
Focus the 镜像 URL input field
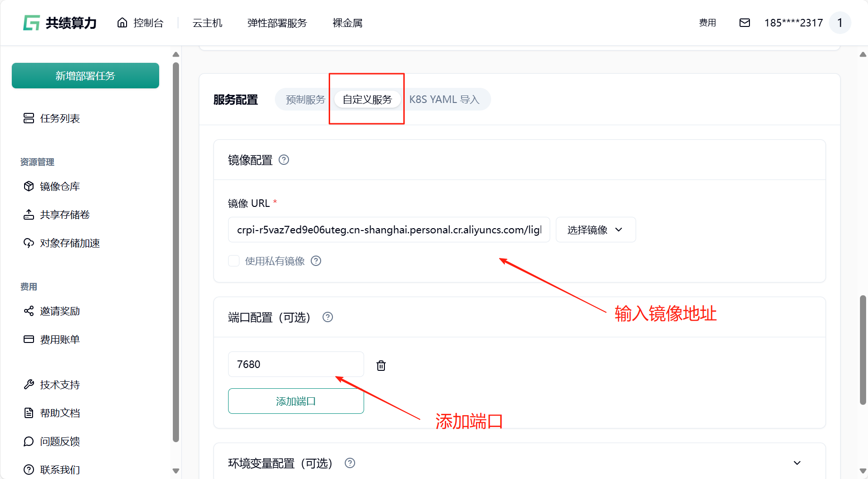pyautogui.click(x=389, y=230)
